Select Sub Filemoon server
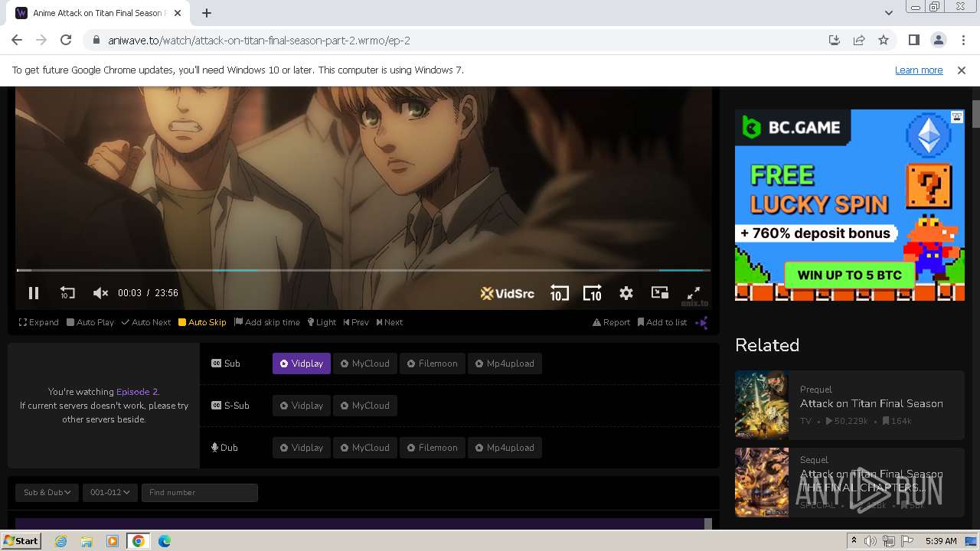The height and width of the screenshot is (551, 980). (433, 364)
